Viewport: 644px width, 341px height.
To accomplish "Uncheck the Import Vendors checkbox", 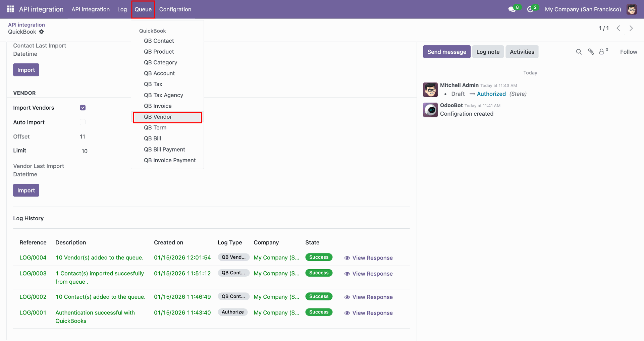I will (83, 108).
